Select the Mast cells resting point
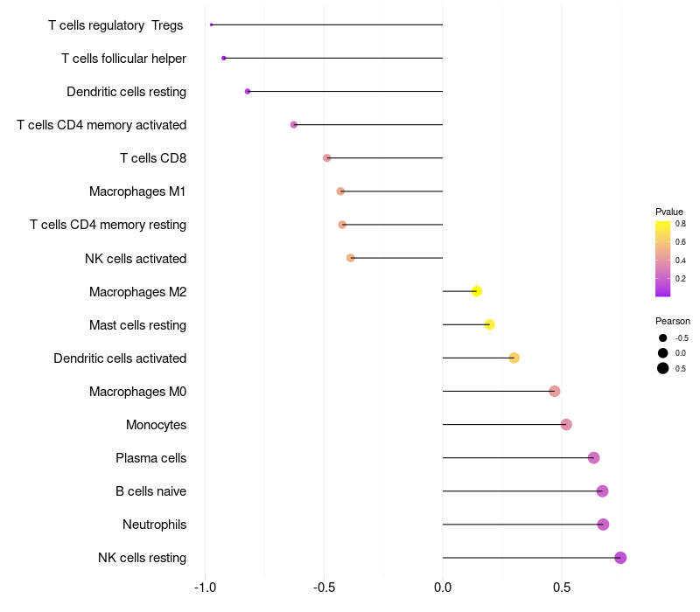This screenshot has width=700, height=612. 489,324
